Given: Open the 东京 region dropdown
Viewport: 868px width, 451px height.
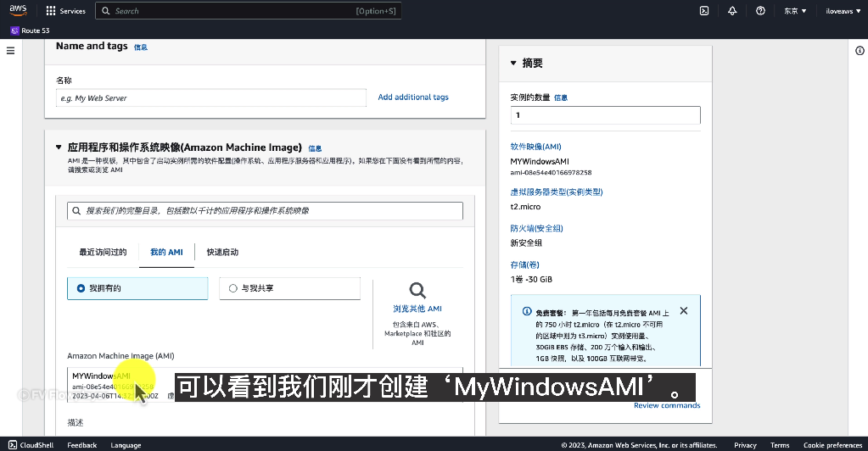Looking at the screenshot, I should (795, 11).
